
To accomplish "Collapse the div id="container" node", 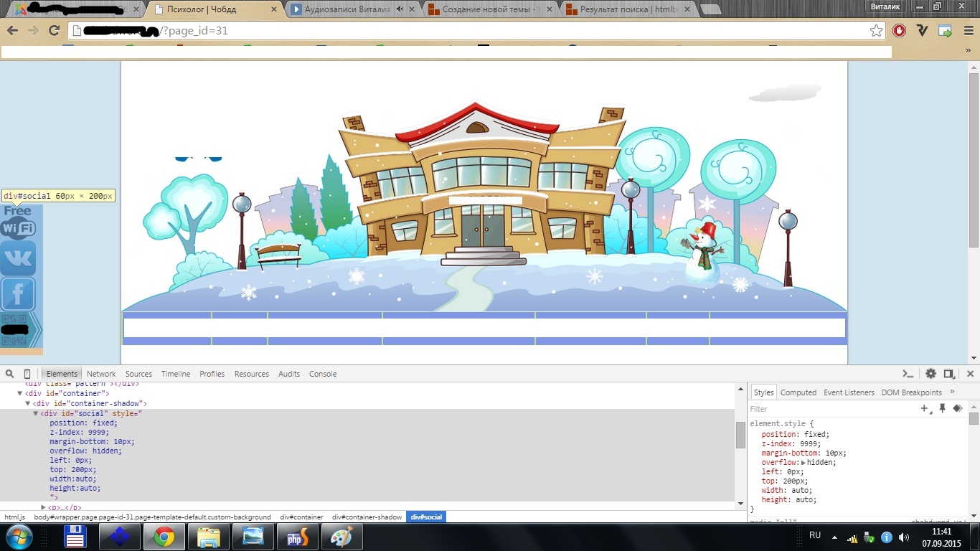I will (20, 393).
